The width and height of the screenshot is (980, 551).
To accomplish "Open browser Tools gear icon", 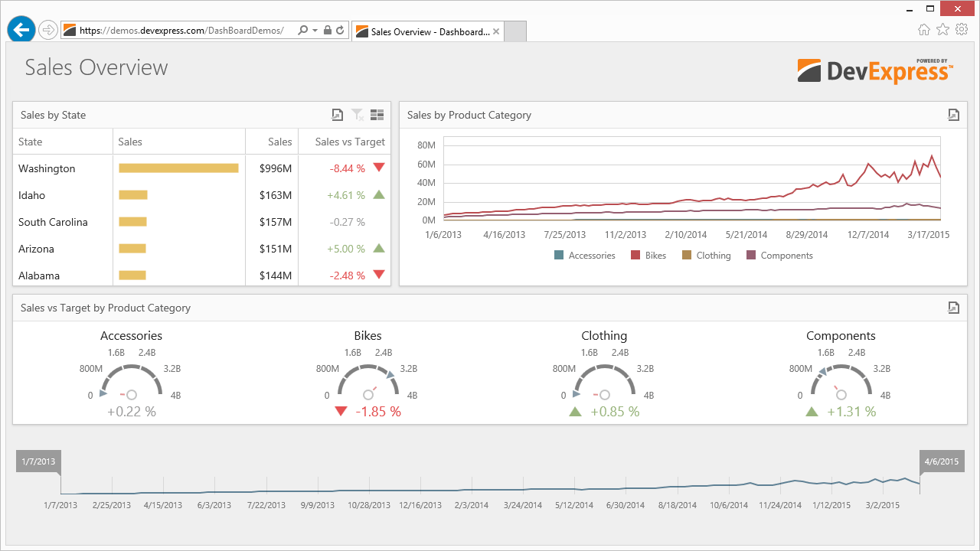I will [x=962, y=30].
